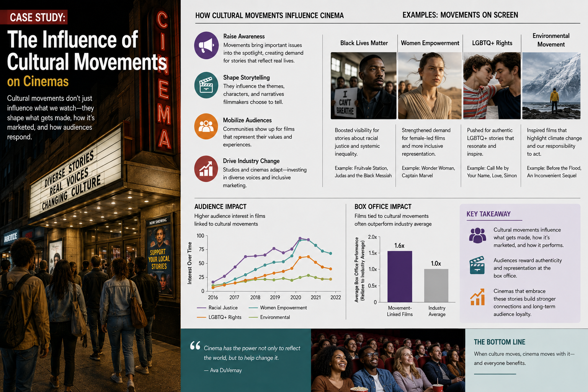This screenshot has width=588, height=392.
Task: Click the purple people group icon in Key Takeaway
Action: tap(477, 236)
